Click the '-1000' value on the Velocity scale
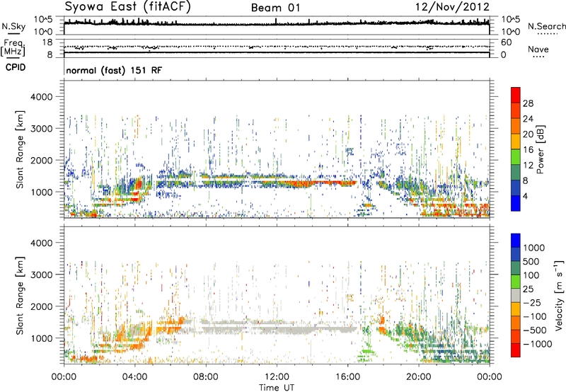The width and height of the screenshot is (566, 392). (x=537, y=344)
